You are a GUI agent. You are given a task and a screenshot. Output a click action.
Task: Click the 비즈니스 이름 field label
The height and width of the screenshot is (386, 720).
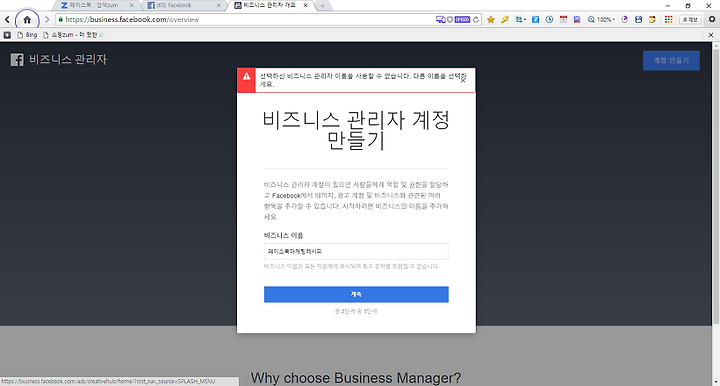283,235
